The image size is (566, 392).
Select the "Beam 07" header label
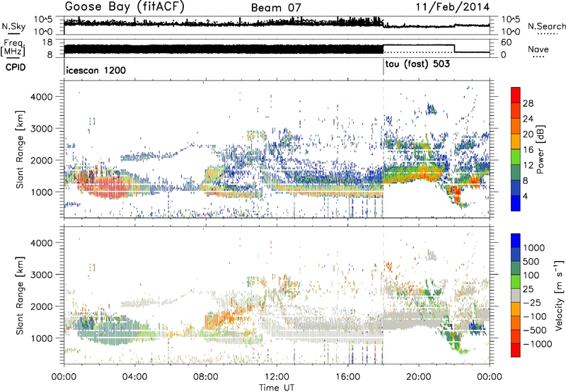pyautogui.click(x=276, y=8)
